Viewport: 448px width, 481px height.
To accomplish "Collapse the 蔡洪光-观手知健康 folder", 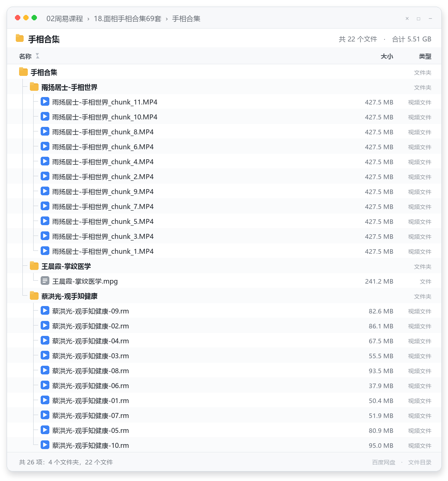I will point(34,296).
